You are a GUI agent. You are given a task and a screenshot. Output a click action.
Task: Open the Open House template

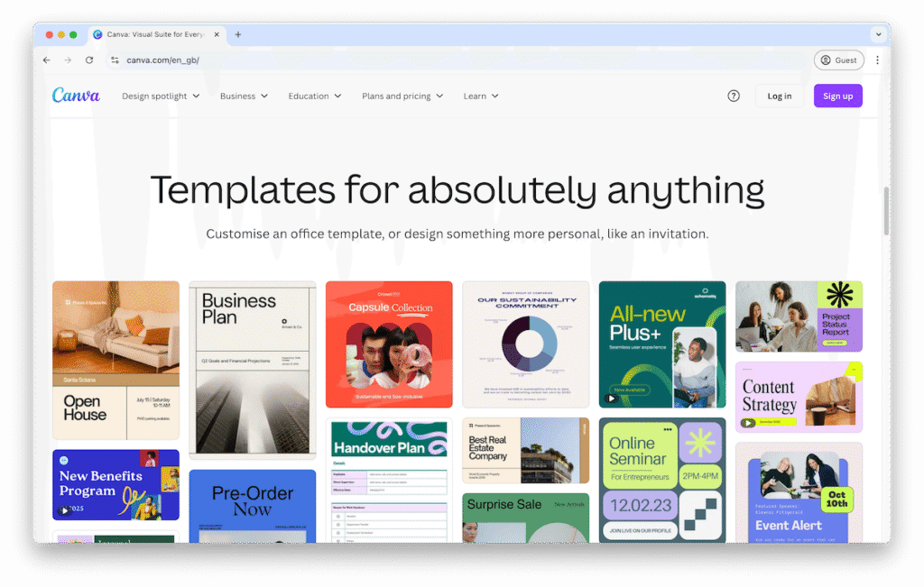tap(116, 361)
